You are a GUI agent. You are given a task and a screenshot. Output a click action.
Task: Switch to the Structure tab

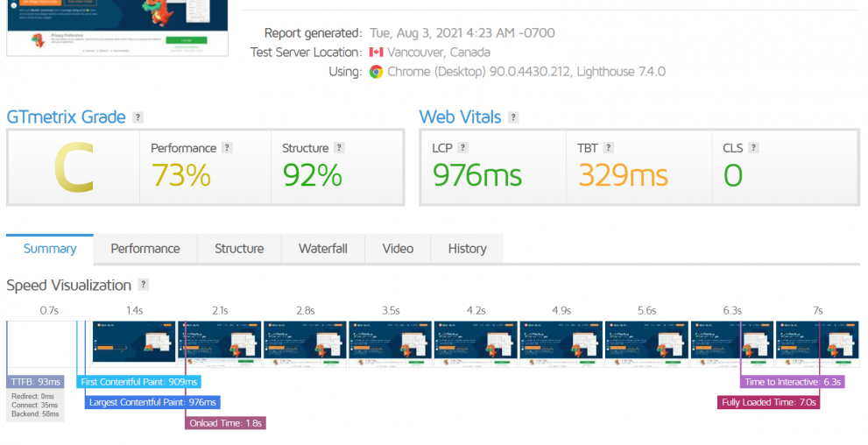tap(239, 249)
